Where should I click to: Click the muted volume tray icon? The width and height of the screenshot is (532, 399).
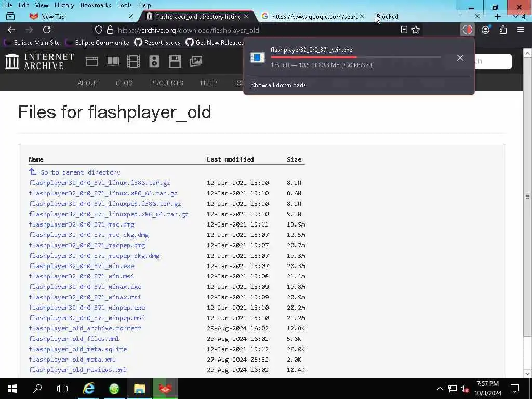464,389
